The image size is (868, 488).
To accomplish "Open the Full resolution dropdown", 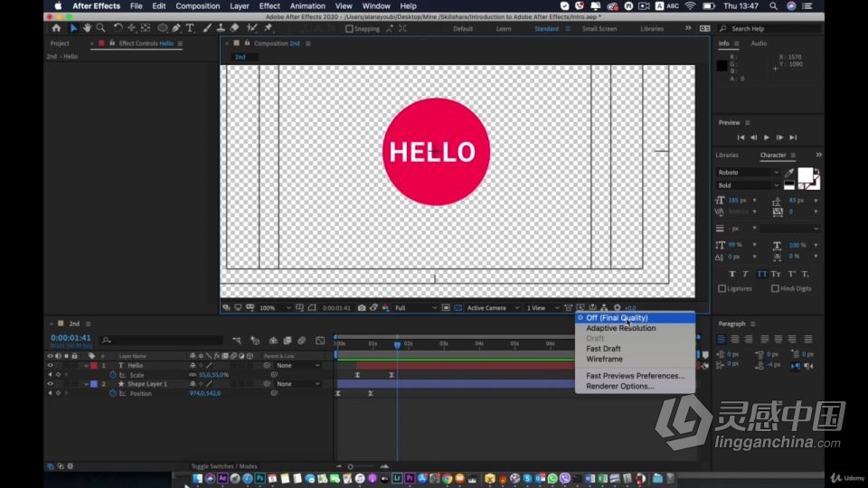I will point(415,307).
